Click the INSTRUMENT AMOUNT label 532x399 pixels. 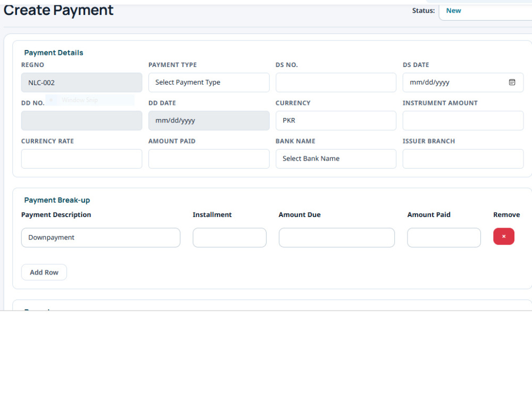(440, 103)
